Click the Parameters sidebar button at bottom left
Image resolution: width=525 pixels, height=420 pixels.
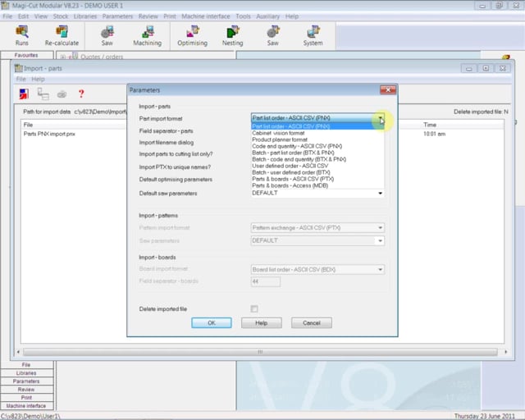click(x=26, y=381)
